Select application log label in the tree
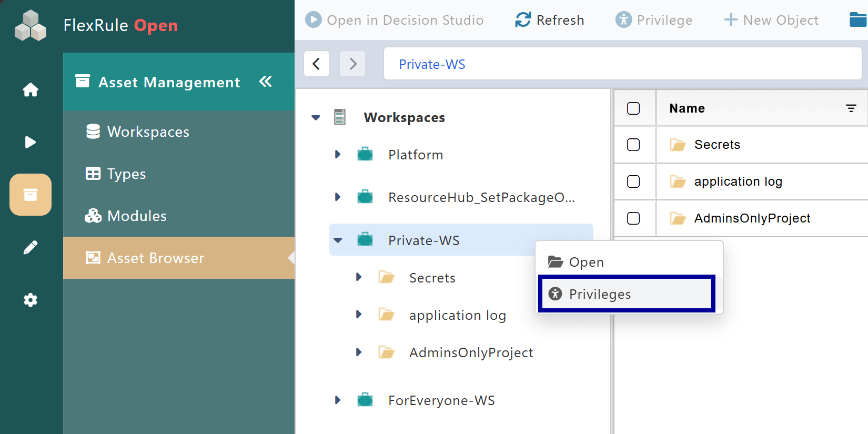The image size is (868, 434). click(x=458, y=315)
